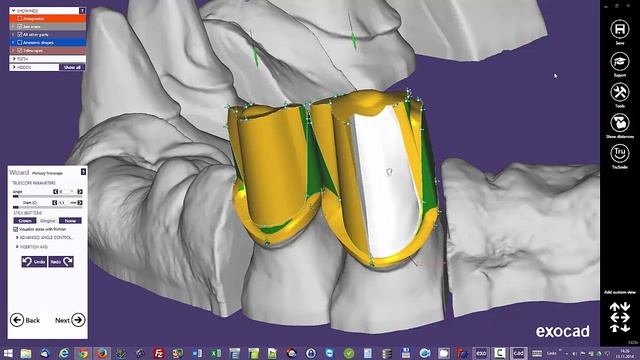This screenshot has width=640, height=360.
Task: Toggle Antagonists visibility checkbox
Action: (20, 19)
